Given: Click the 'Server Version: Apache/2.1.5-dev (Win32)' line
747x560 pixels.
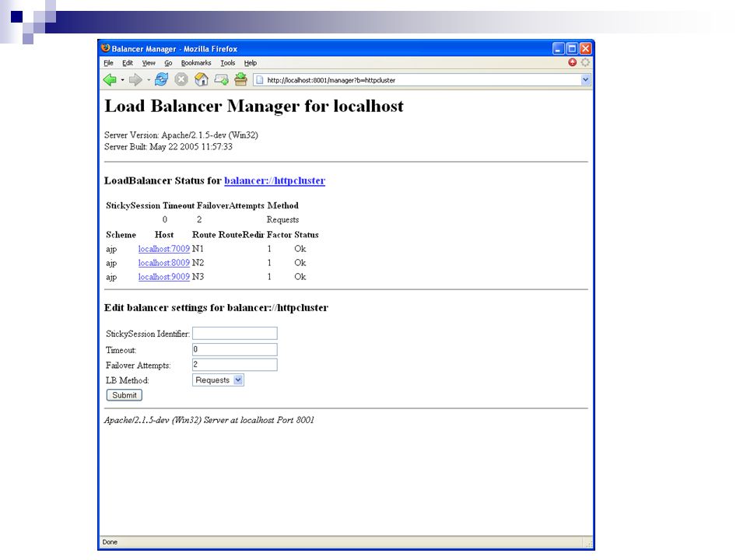Looking at the screenshot, I should point(181,135).
